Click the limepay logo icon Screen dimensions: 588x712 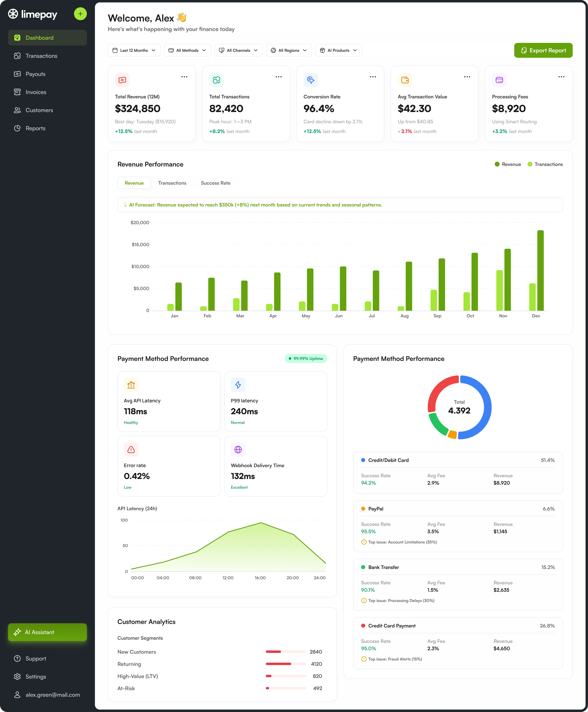[13, 14]
